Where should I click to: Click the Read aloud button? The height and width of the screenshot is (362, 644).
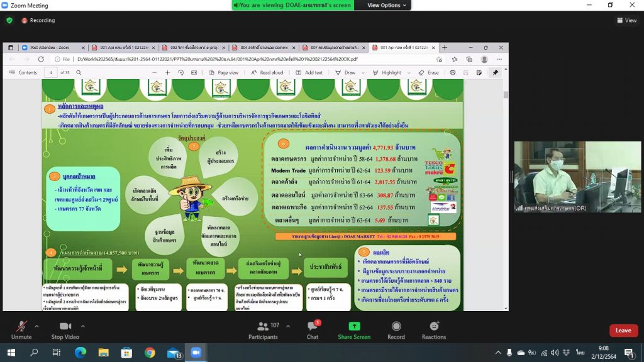coord(267,72)
